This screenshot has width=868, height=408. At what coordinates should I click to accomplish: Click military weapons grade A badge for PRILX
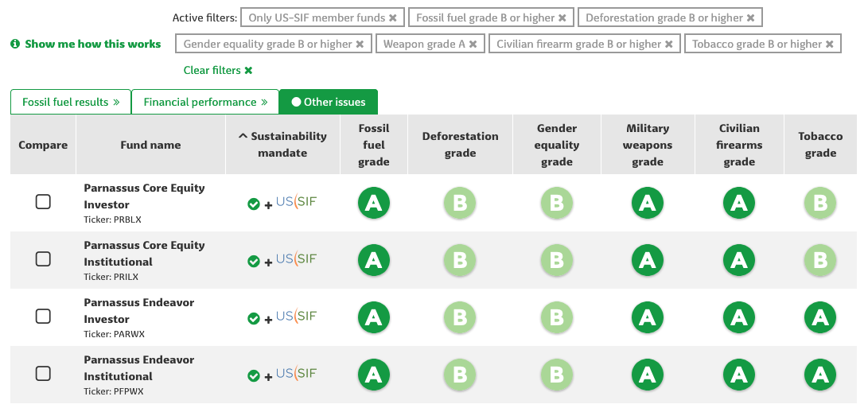(x=647, y=260)
